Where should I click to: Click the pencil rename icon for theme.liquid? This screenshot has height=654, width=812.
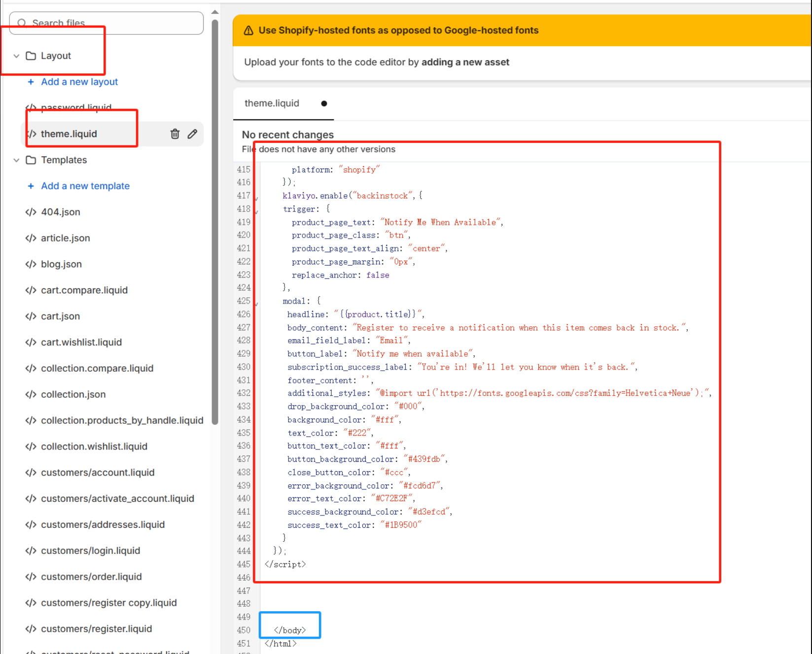click(192, 134)
